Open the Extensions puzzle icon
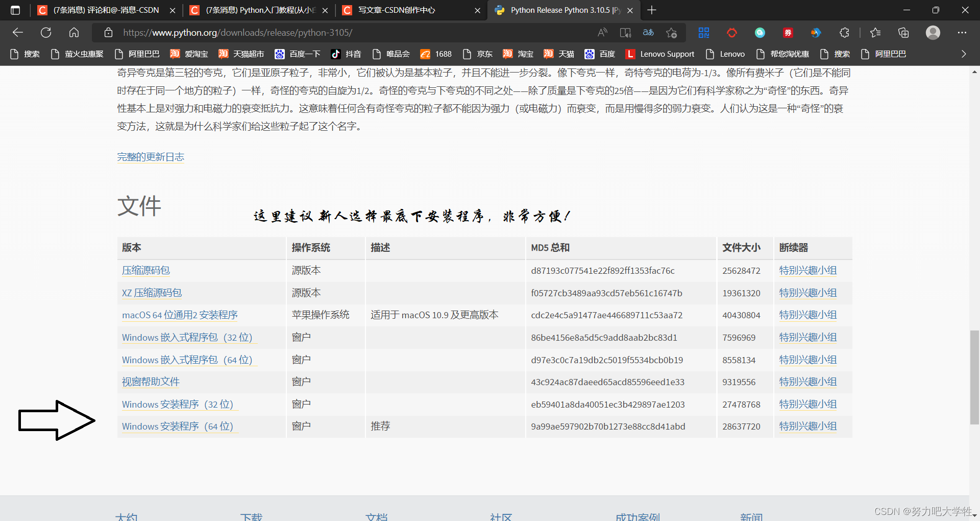 (x=844, y=33)
